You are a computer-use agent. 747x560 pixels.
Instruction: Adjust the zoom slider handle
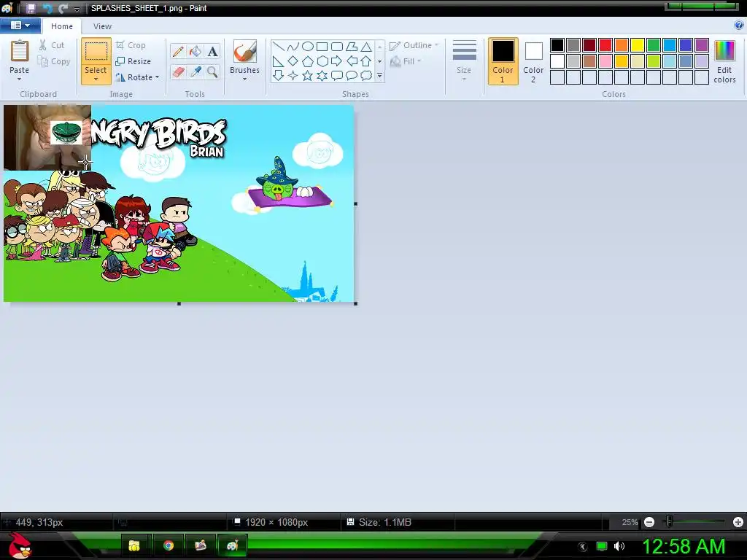pyautogui.click(x=670, y=522)
